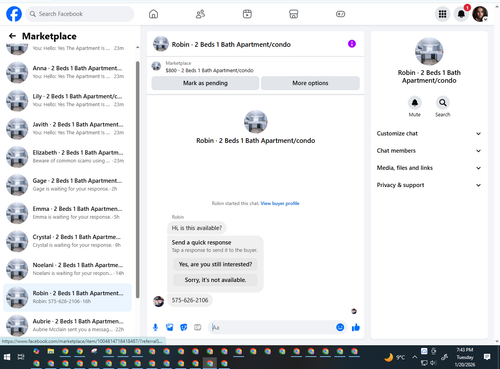Open Crystal's apartment conversation
Viewport: 500px width, 369px height.
click(67, 241)
